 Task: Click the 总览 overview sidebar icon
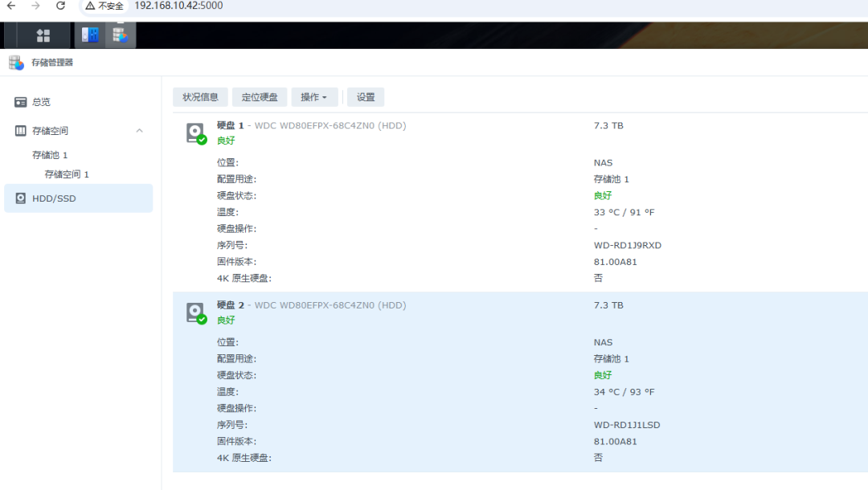[x=21, y=102]
